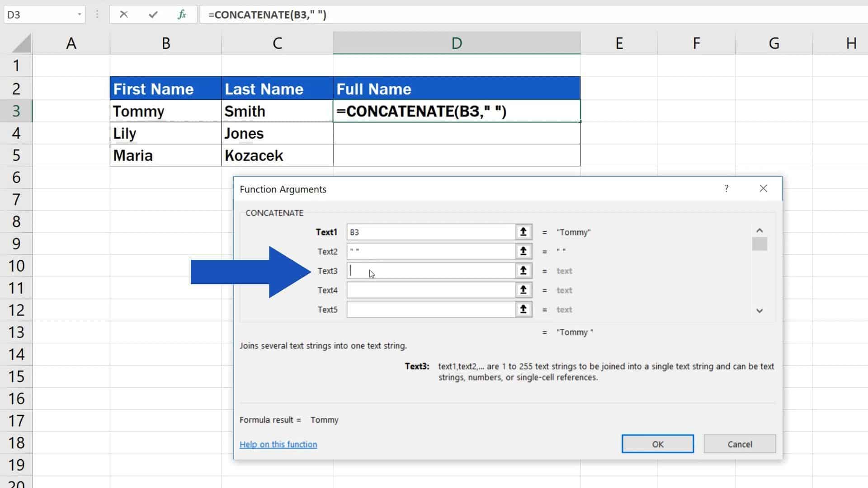Select column D by its header
Screen dimensions: 868x488
(x=456, y=42)
